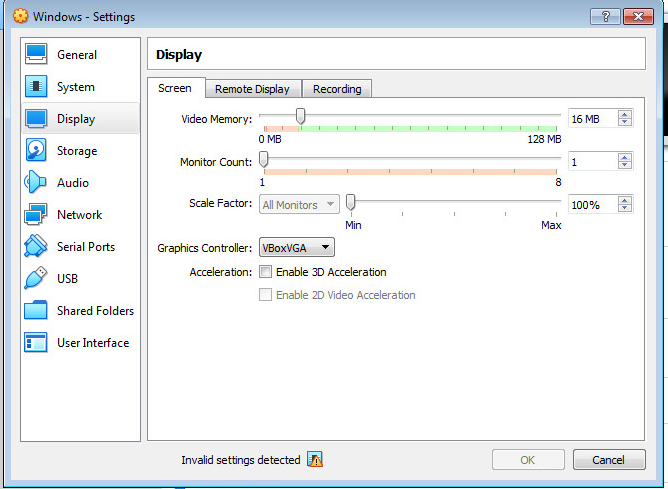Click the Shared Folders folder icon

pyautogui.click(x=36, y=310)
